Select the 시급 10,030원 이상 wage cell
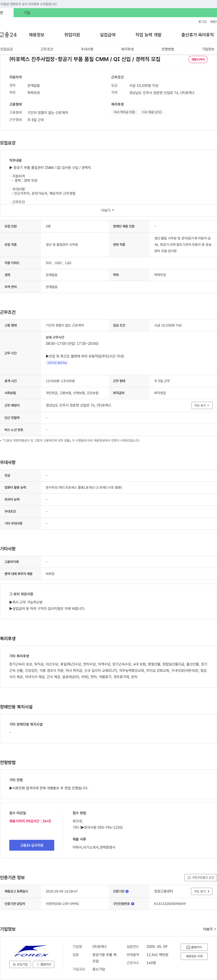 coord(167,325)
